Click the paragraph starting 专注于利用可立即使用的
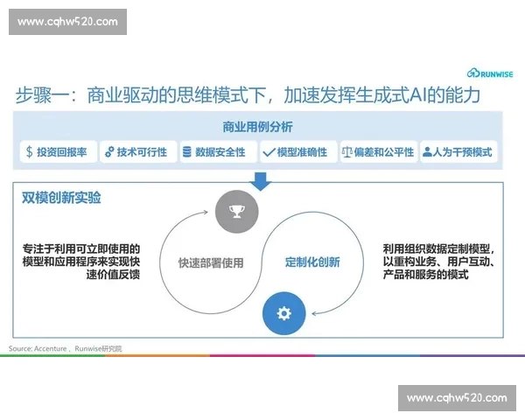This screenshot has width=525, height=420. [x=81, y=262]
